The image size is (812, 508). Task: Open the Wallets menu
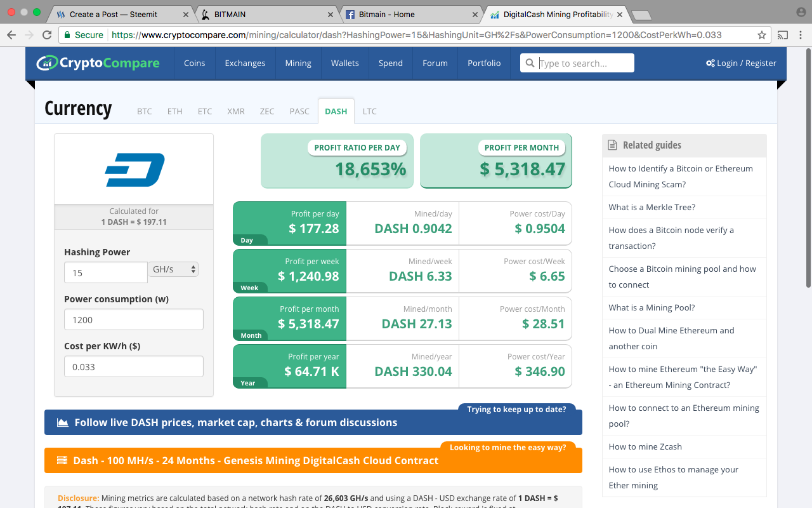[x=345, y=63]
